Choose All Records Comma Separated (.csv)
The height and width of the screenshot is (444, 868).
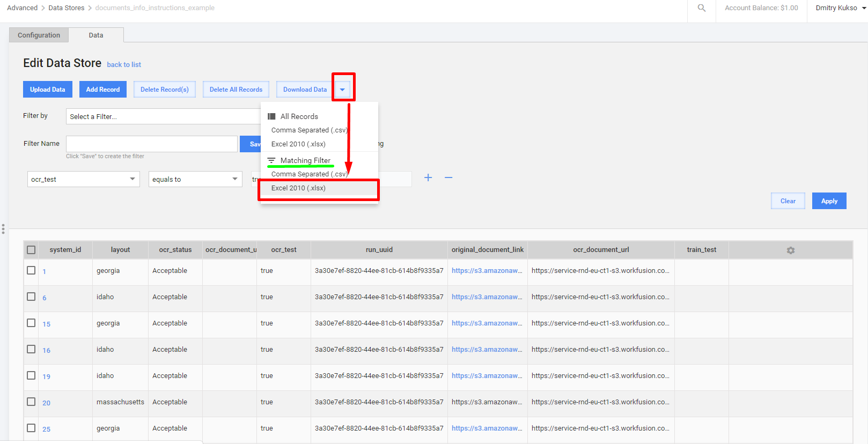point(310,130)
